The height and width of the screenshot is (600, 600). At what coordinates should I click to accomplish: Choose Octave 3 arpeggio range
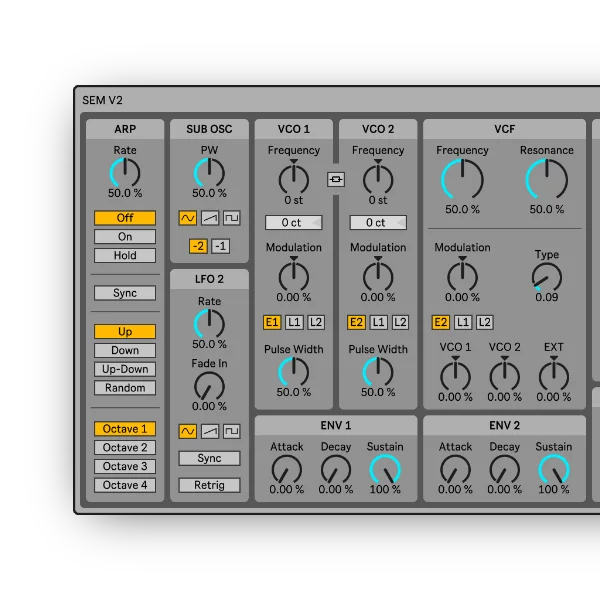point(125,466)
